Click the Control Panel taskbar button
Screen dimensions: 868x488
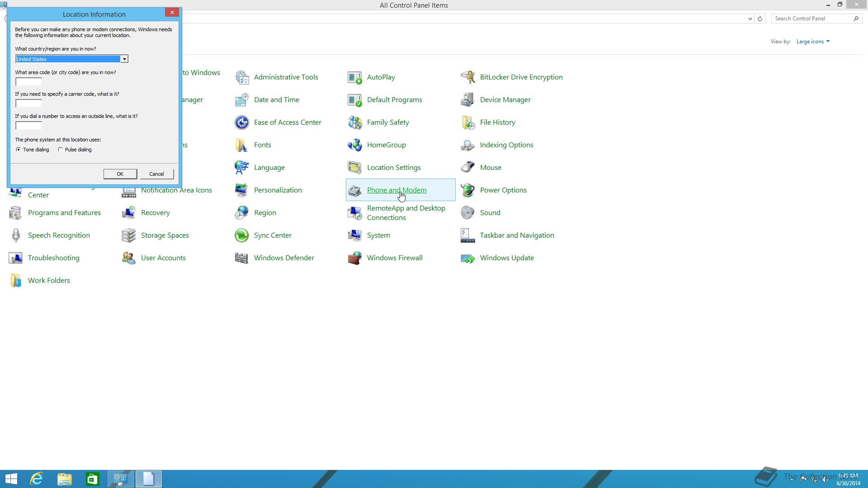point(121,479)
